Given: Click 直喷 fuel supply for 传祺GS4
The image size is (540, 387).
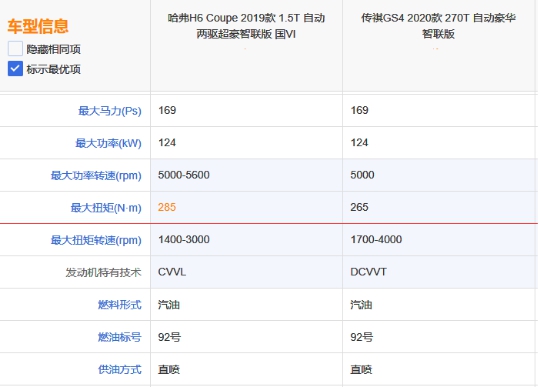Looking at the screenshot, I should [361, 369].
